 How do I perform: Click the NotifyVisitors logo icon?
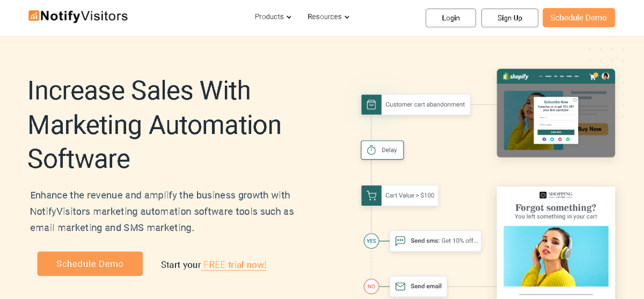point(34,16)
